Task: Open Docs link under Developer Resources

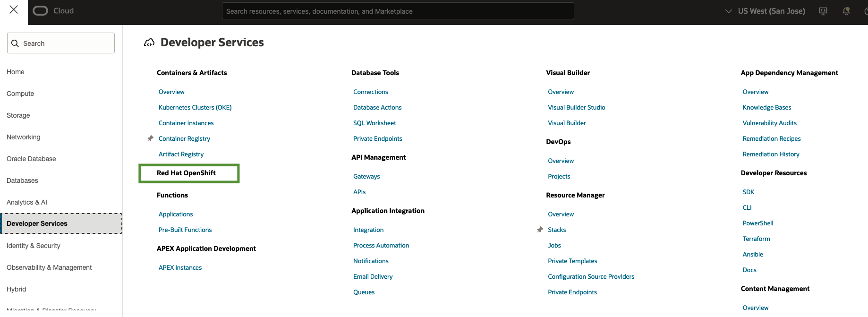Action: click(x=749, y=270)
